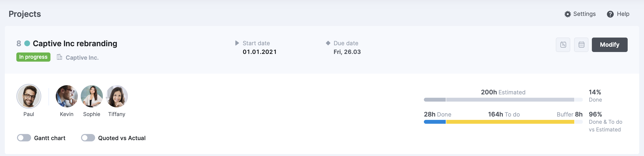The image size is (644, 156).
Task: Enable the Gantt chart toggle
Action: [24, 138]
